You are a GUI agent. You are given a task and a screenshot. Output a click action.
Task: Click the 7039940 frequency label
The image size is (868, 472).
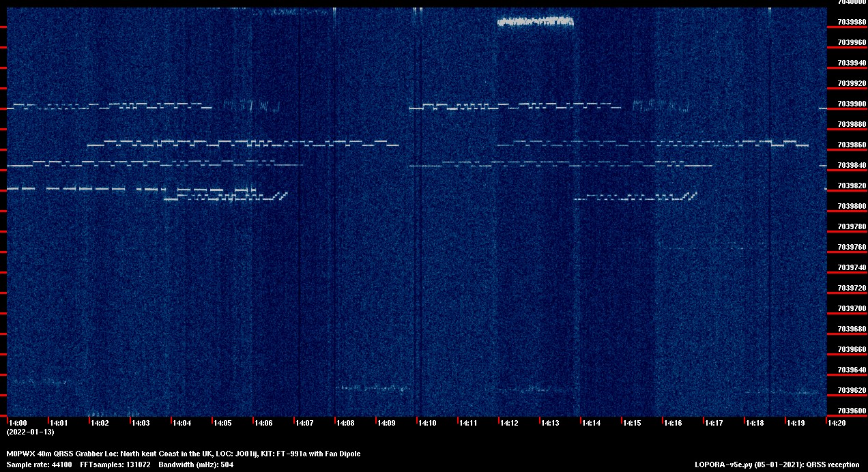pyautogui.click(x=852, y=63)
